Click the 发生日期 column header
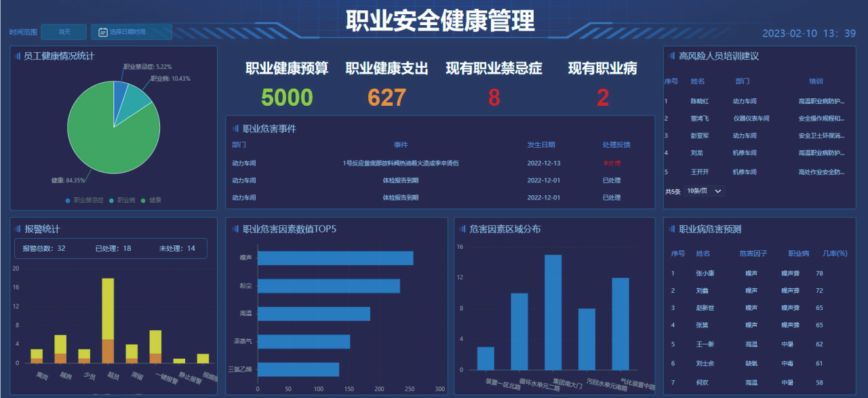Screen dimensions: 868x398 pyautogui.click(x=541, y=144)
